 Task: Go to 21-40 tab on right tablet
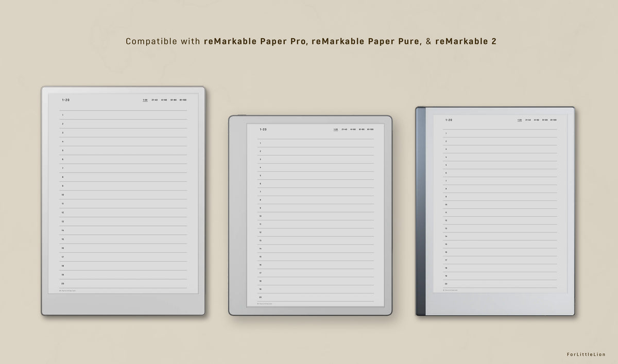528,119
